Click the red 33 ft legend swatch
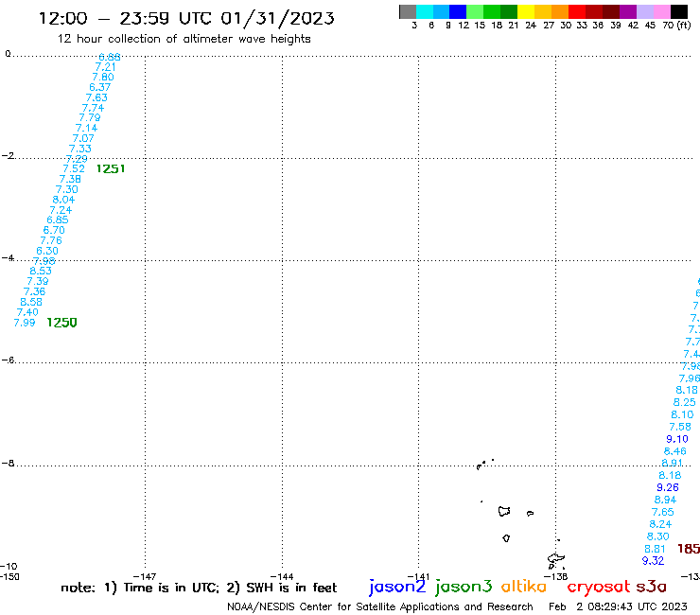Viewport: 700px width, 615px height. coord(577,11)
